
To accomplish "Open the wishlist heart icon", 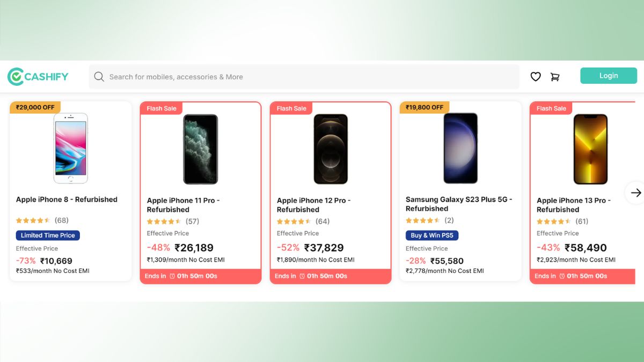I will [536, 77].
